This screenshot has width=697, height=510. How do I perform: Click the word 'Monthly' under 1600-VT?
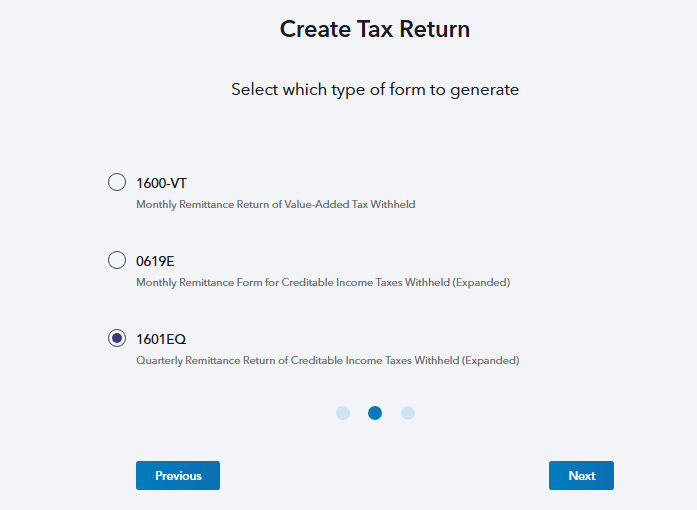(155, 204)
